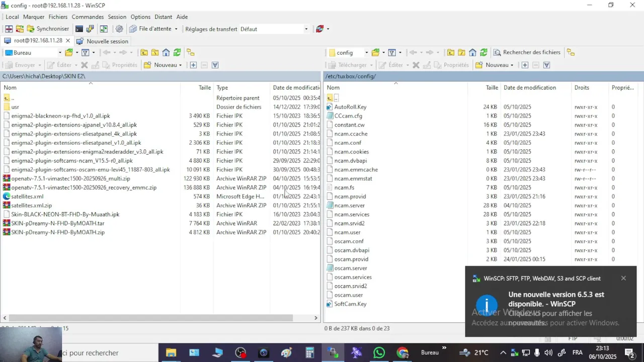The width and height of the screenshot is (644, 362).
Task: Expand reconnect icon dropdown arrow
Action: 328,29
